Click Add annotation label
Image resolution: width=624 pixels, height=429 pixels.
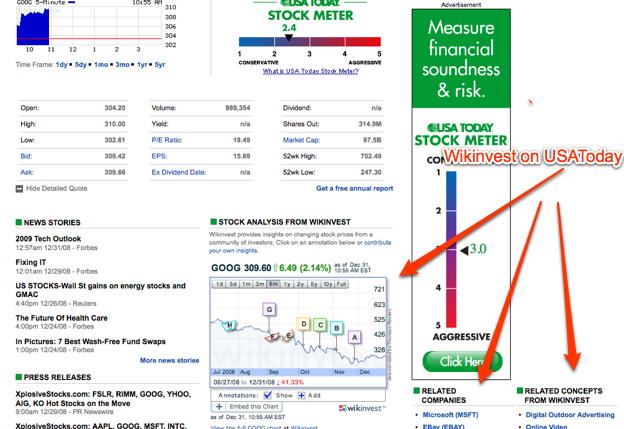point(314,395)
